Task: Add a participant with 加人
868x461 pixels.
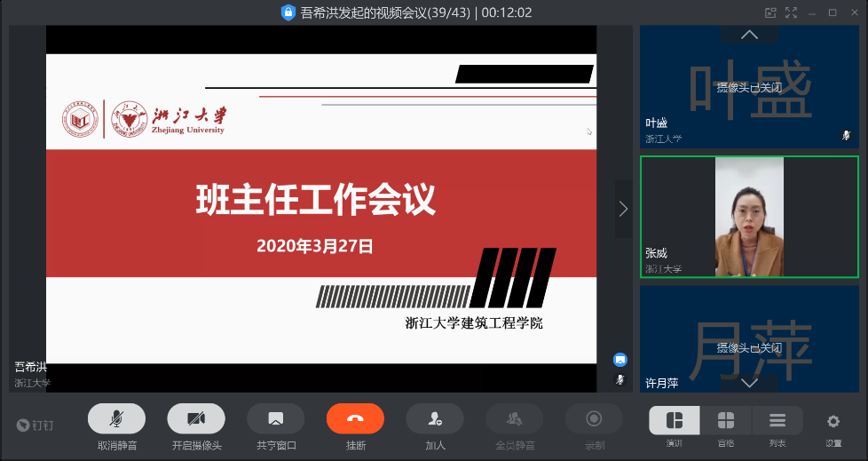Action: coord(435,418)
